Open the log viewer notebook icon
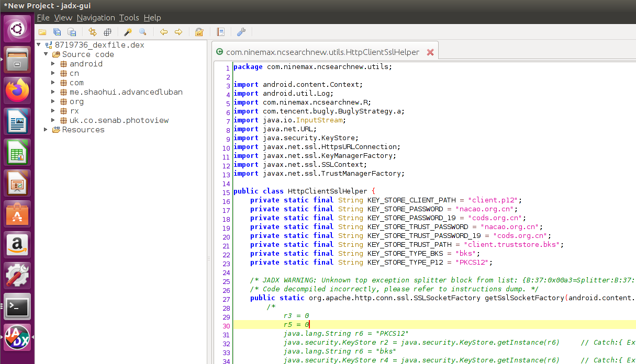Viewport: 636px width, 364px height. (x=220, y=32)
